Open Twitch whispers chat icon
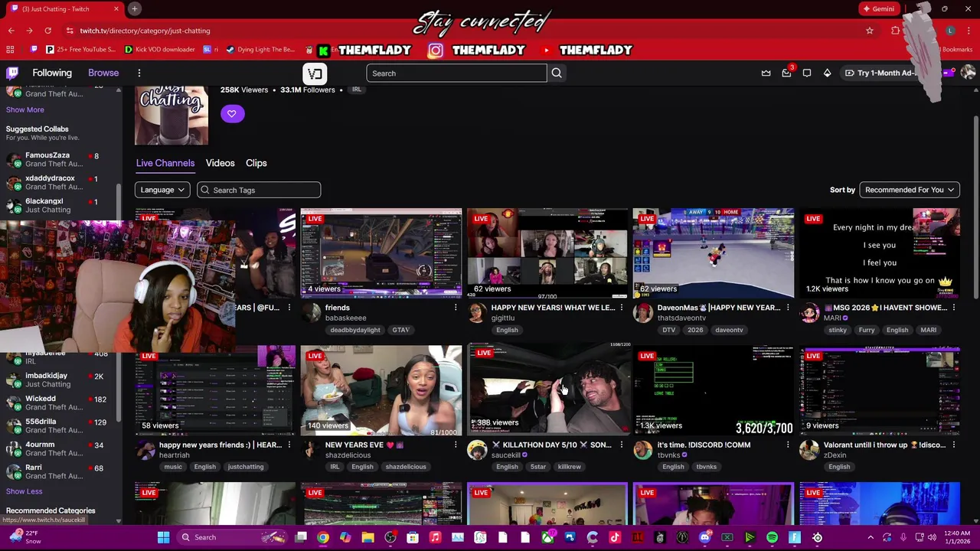 point(807,73)
